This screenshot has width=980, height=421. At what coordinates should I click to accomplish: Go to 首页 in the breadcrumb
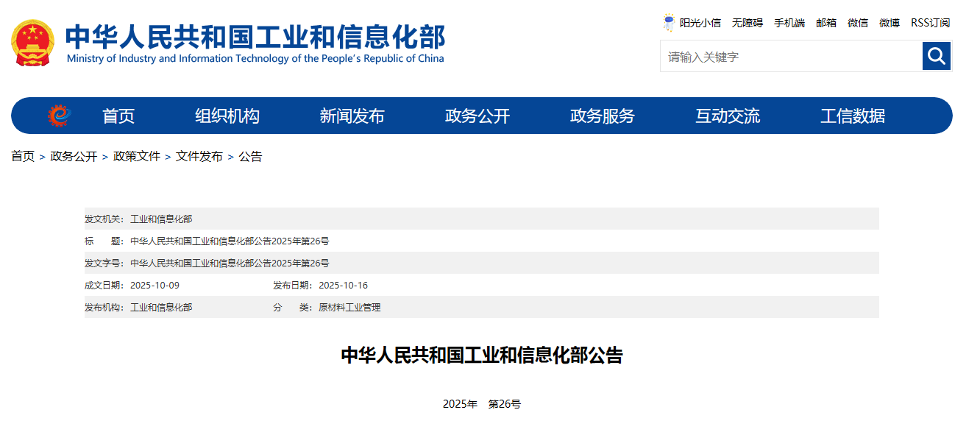(23, 156)
